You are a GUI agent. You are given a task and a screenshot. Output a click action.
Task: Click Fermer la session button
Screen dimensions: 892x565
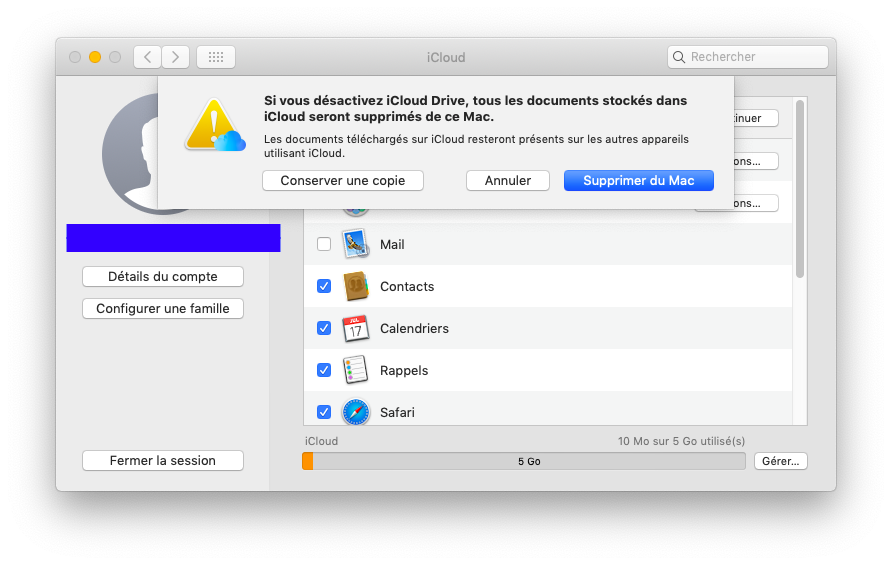[163, 460]
